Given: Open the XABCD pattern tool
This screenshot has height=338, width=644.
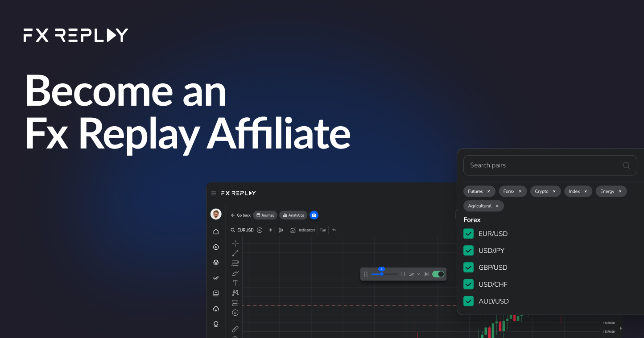Looking at the screenshot, I should 235,293.
